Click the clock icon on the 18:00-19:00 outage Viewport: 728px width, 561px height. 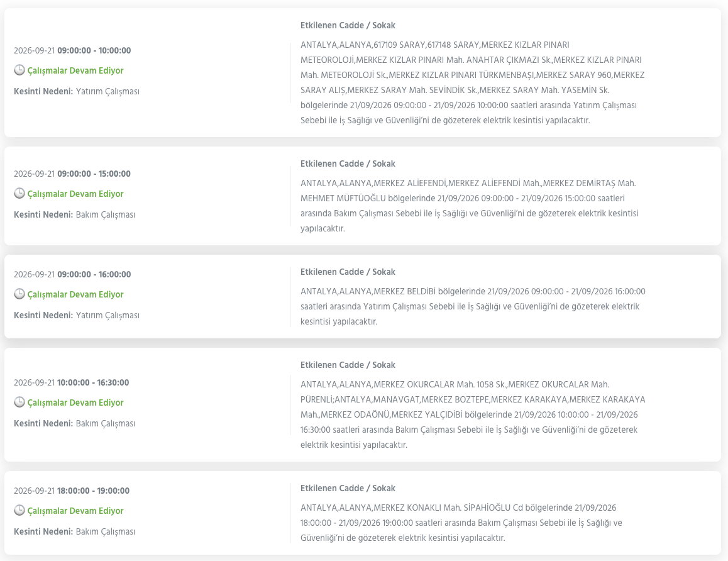tap(19, 511)
